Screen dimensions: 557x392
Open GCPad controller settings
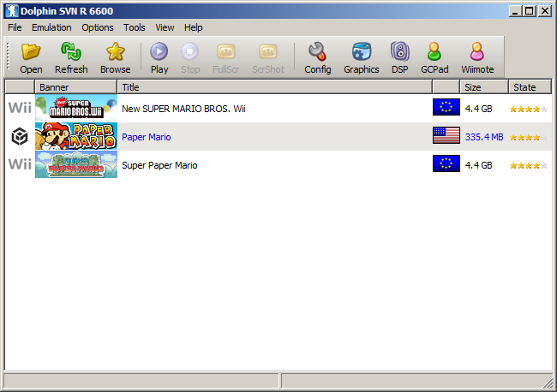(x=434, y=58)
